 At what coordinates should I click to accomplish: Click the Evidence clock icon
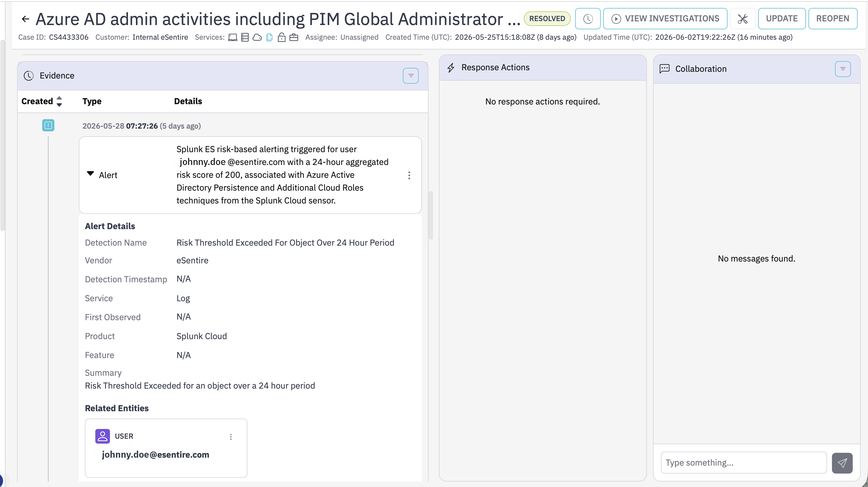(x=29, y=75)
